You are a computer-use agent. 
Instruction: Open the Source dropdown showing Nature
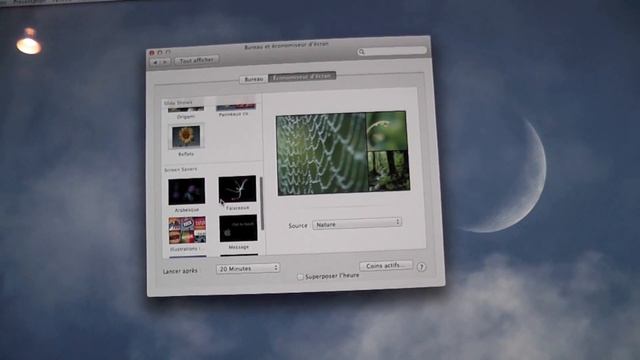357,223
